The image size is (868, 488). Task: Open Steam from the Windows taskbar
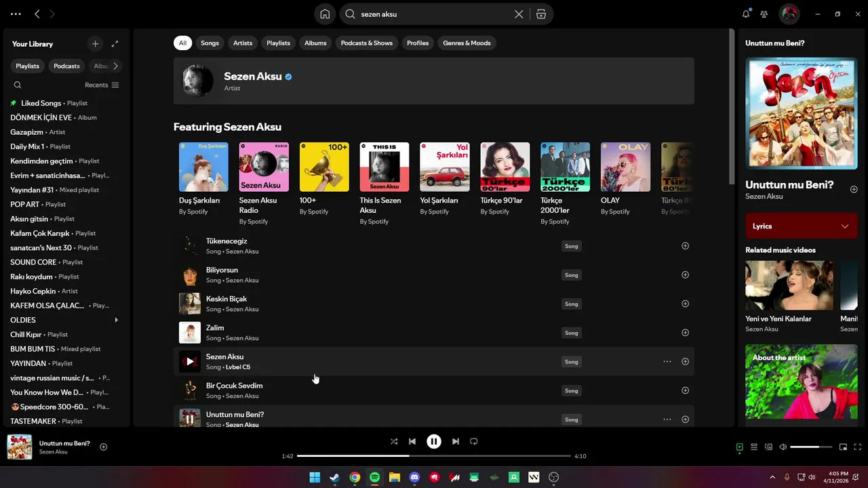coord(334,477)
